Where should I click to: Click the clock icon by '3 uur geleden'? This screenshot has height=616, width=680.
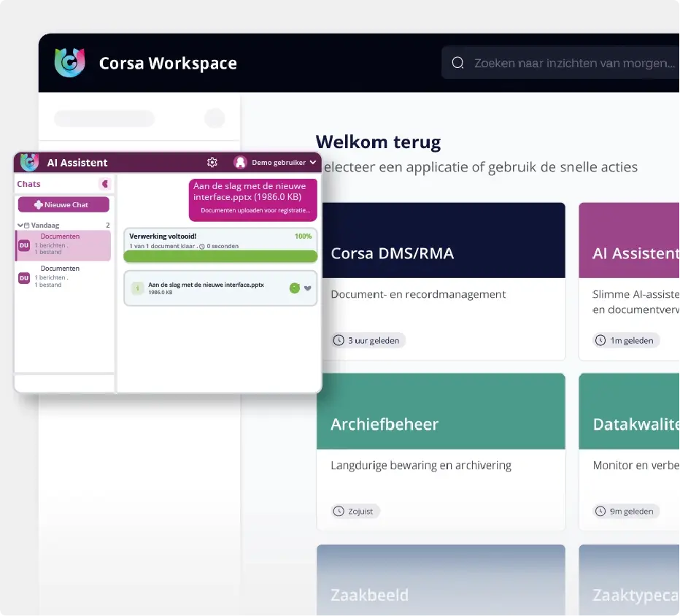tap(339, 341)
